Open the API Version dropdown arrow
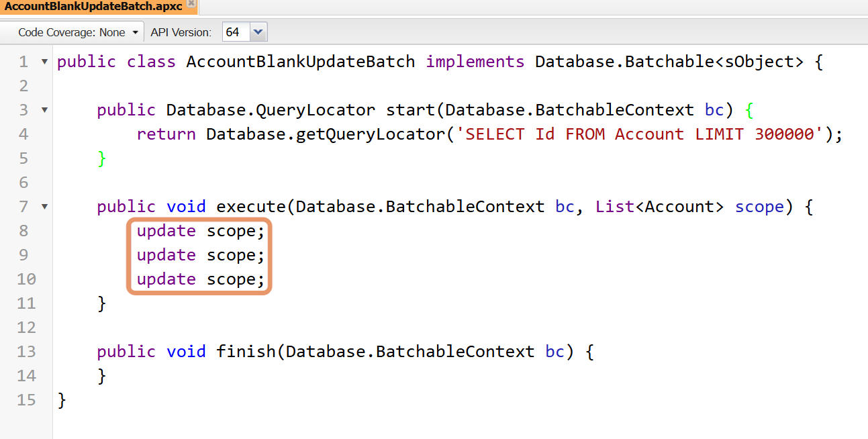The height and width of the screenshot is (439, 868). tap(258, 32)
